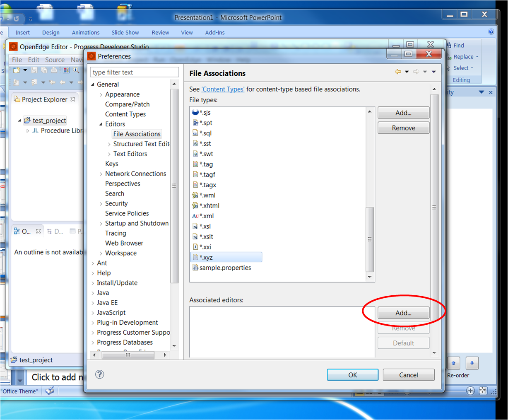The height and width of the screenshot is (420, 508).
Task: Click the New wizard icon in OpenEdge toolbar
Action: [17, 70]
